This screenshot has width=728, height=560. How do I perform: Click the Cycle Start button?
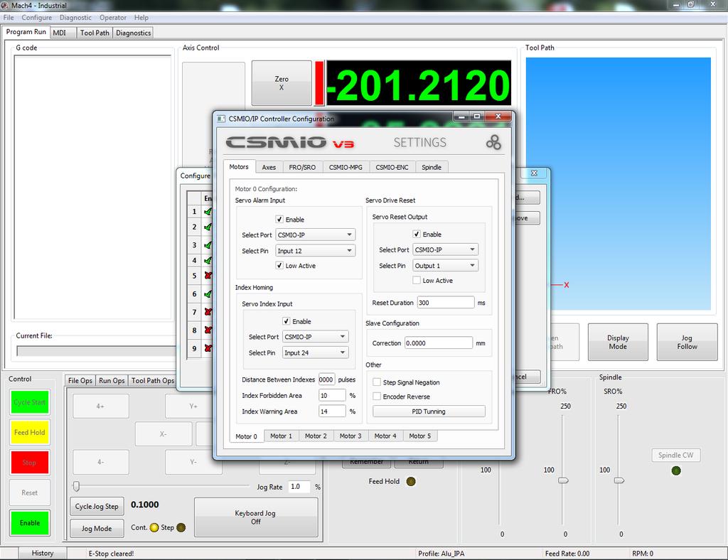click(x=30, y=402)
